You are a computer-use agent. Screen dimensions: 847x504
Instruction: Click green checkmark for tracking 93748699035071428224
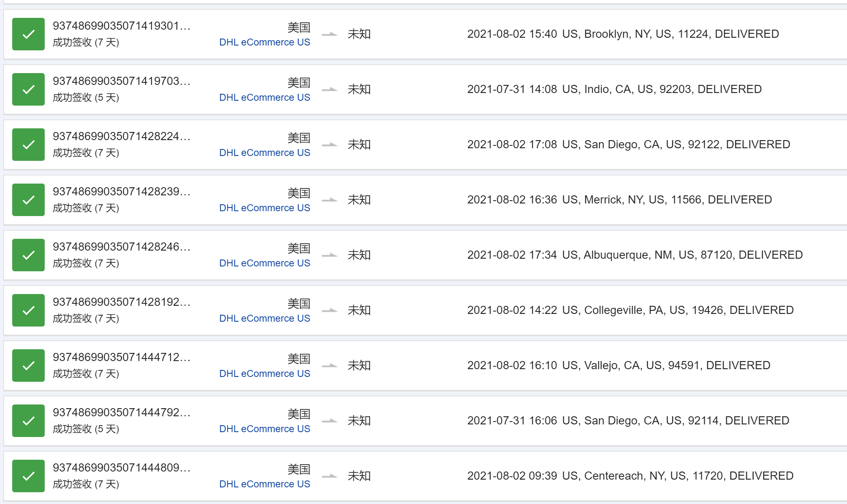click(x=28, y=145)
